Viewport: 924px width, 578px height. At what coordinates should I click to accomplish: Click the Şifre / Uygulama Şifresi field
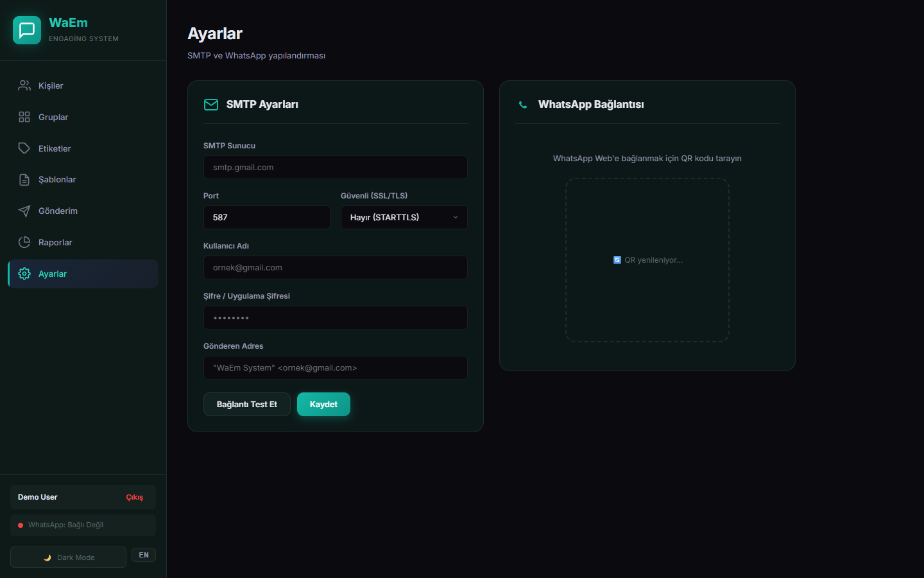pos(335,318)
